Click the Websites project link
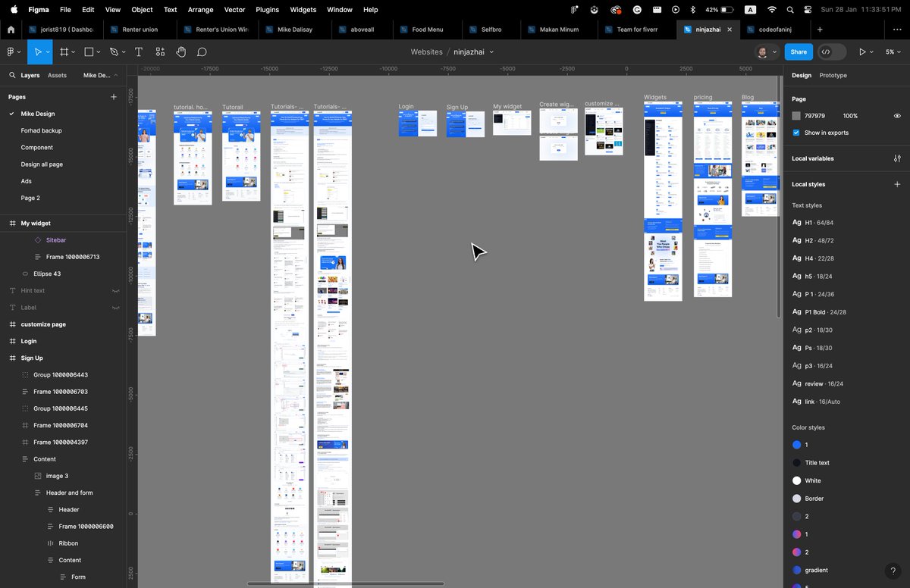This screenshot has width=910, height=588. (x=426, y=52)
